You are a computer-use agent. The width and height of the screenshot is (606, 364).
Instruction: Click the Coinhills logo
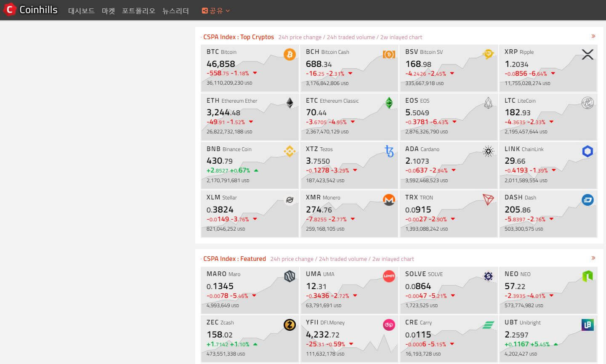click(30, 10)
